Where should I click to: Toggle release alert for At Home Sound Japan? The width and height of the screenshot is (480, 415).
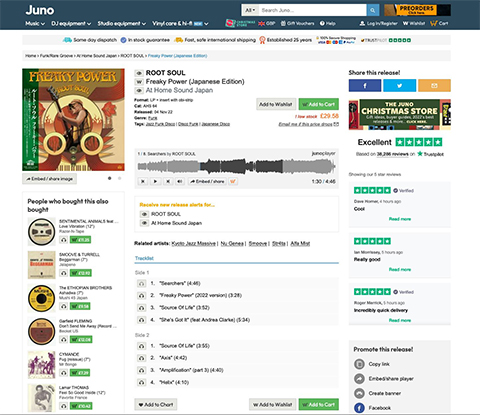point(144,223)
